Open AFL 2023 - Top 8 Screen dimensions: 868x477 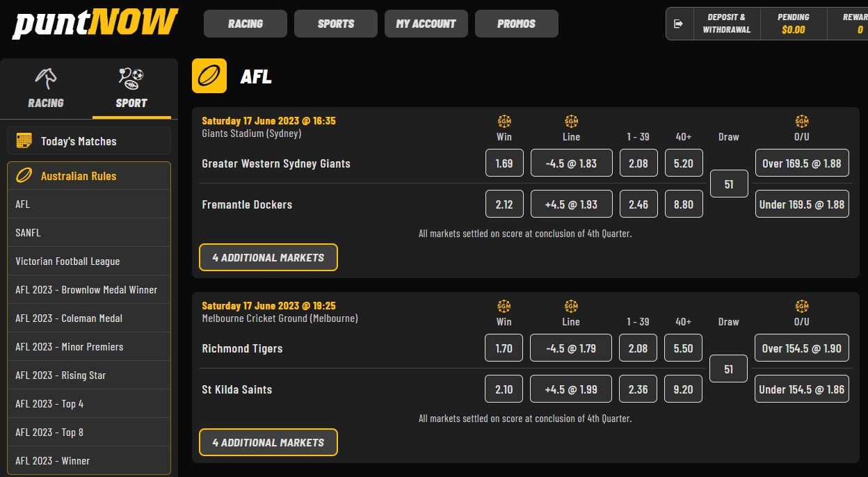tap(89, 432)
